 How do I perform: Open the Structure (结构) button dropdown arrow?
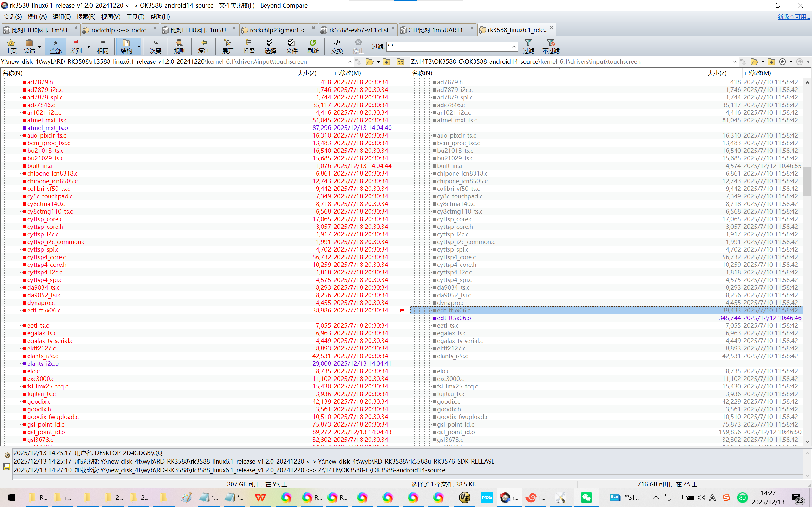point(139,46)
